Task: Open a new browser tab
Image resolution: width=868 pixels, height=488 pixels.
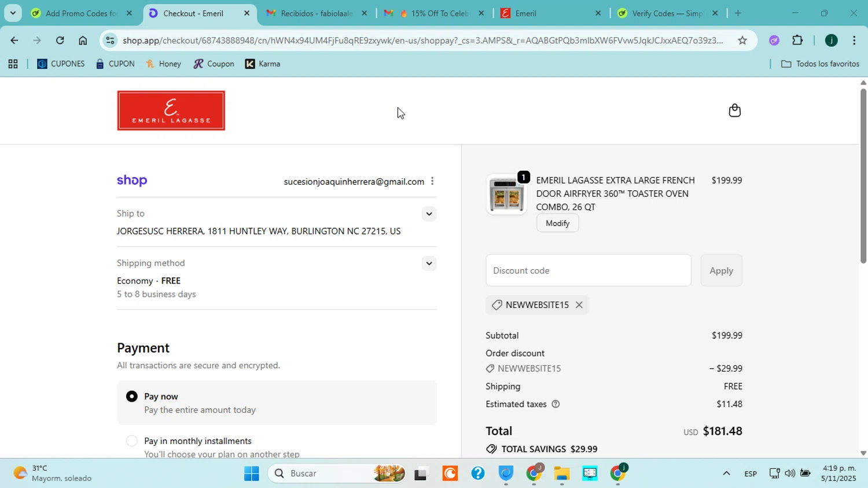Action: [738, 13]
